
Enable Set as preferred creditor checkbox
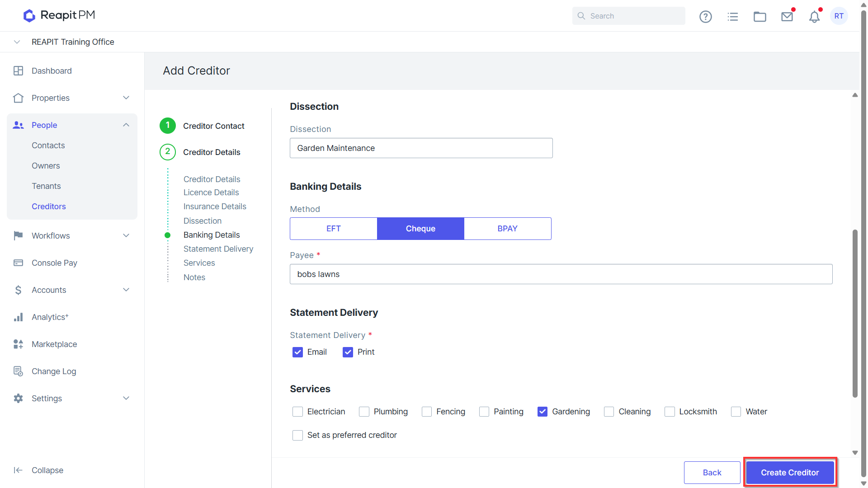click(297, 435)
